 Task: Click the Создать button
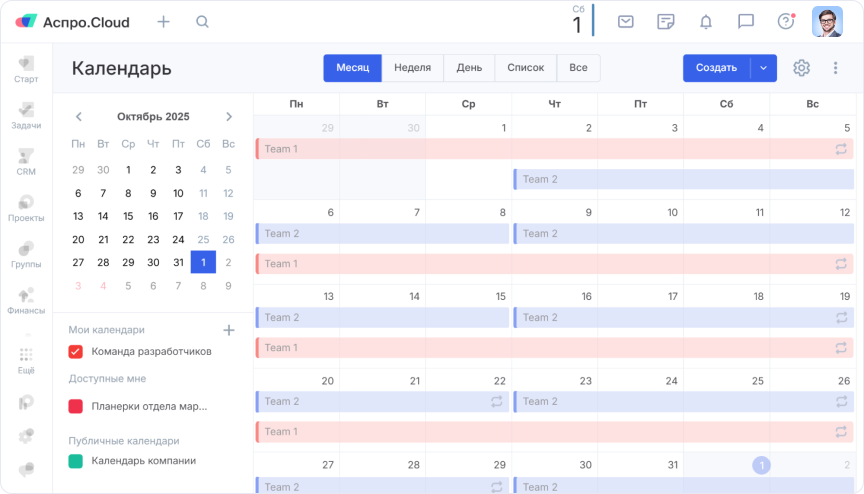point(716,68)
